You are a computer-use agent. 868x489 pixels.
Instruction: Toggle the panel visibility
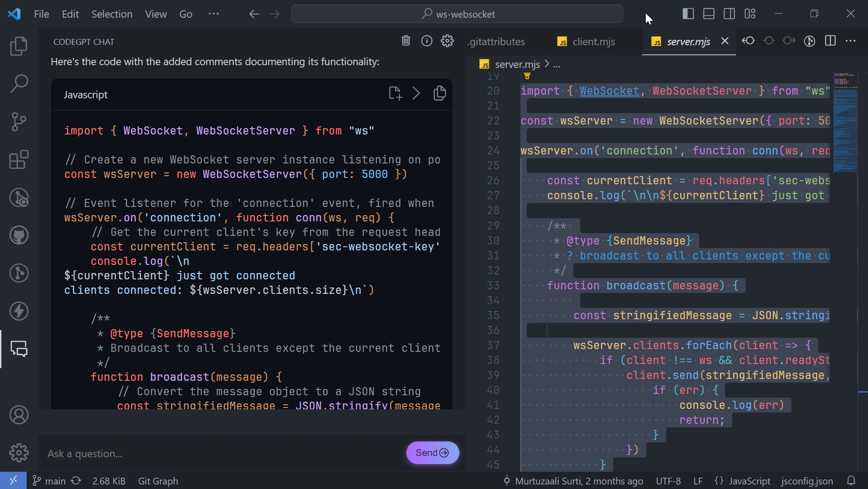708,14
